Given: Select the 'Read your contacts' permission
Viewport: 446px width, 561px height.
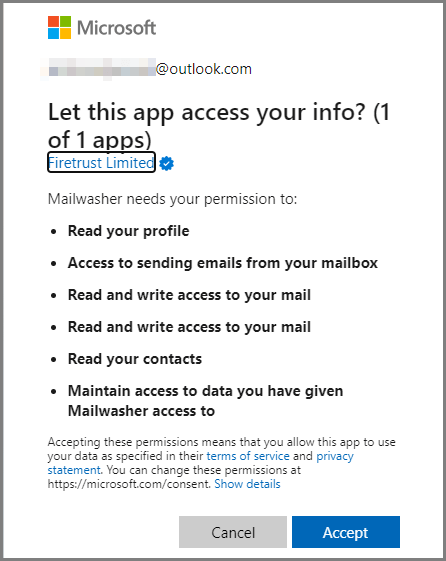Looking at the screenshot, I should click(135, 359).
